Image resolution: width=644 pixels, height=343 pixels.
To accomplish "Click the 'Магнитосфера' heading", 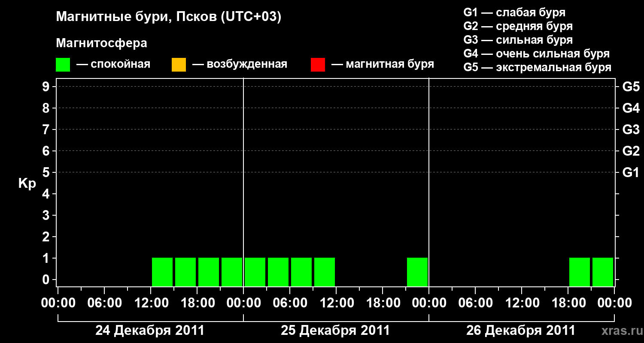I will [102, 43].
